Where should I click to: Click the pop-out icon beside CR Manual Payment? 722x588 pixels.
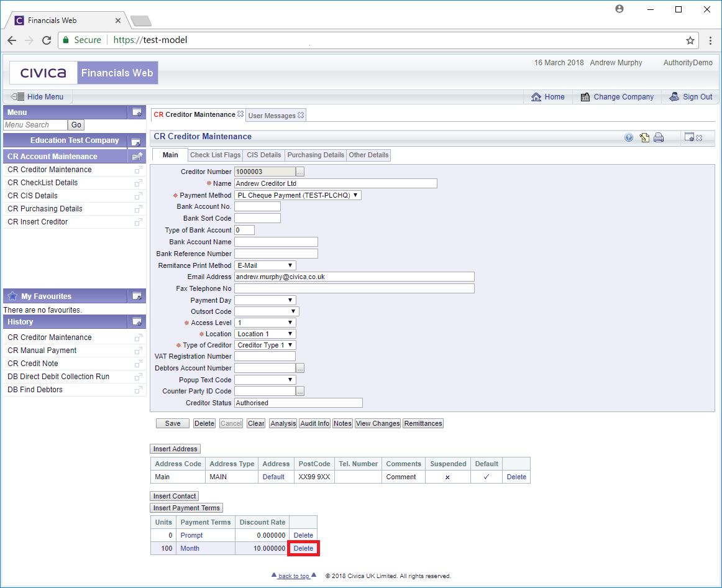(138, 351)
